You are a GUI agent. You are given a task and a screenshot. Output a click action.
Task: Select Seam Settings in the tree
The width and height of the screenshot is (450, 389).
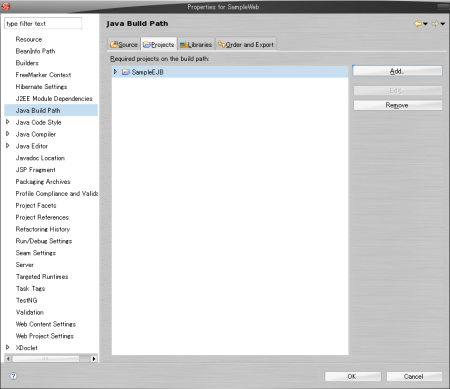click(x=36, y=253)
